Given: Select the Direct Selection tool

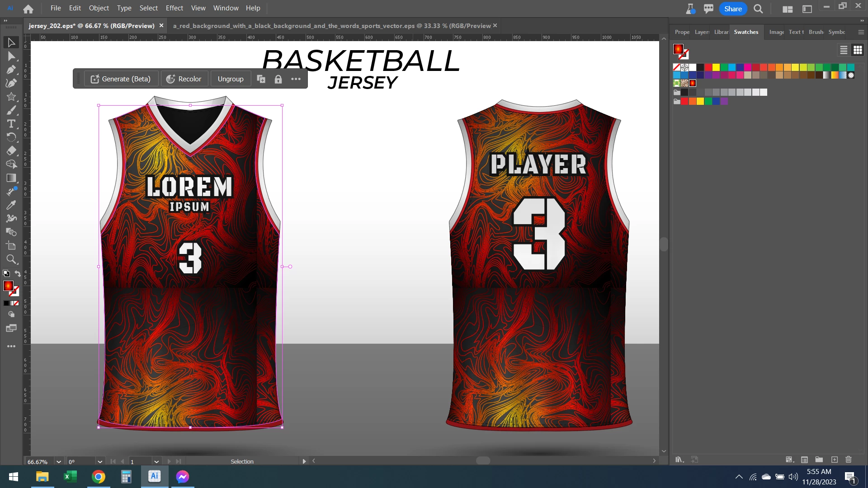Looking at the screenshot, I should tap(11, 56).
